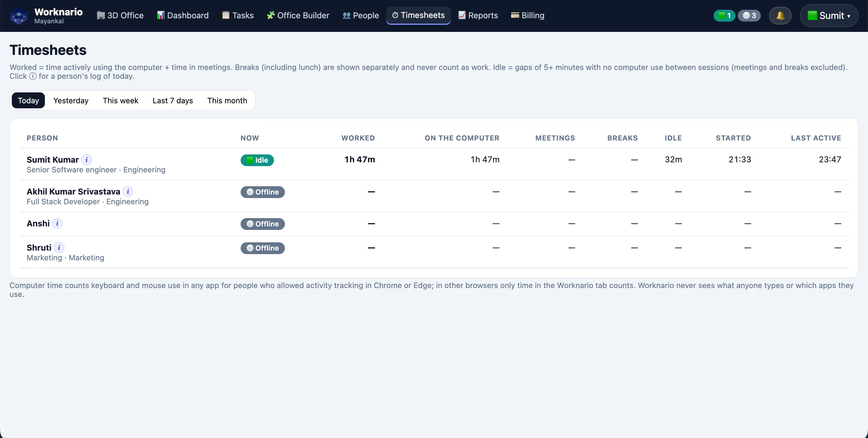Open notifications bell
This screenshot has height=438, width=868.
pos(780,16)
